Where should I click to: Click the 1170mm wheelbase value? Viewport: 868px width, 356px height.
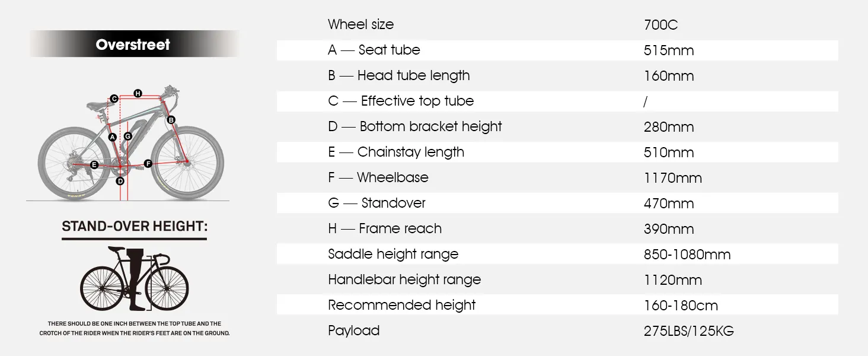tap(672, 178)
